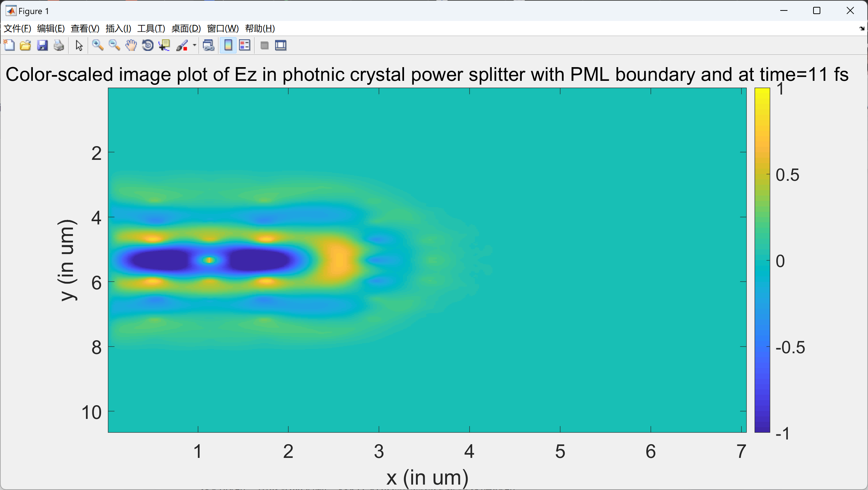Toggle the Insert Colorbar button
Image resolution: width=868 pixels, height=490 pixels.
tap(228, 45)
